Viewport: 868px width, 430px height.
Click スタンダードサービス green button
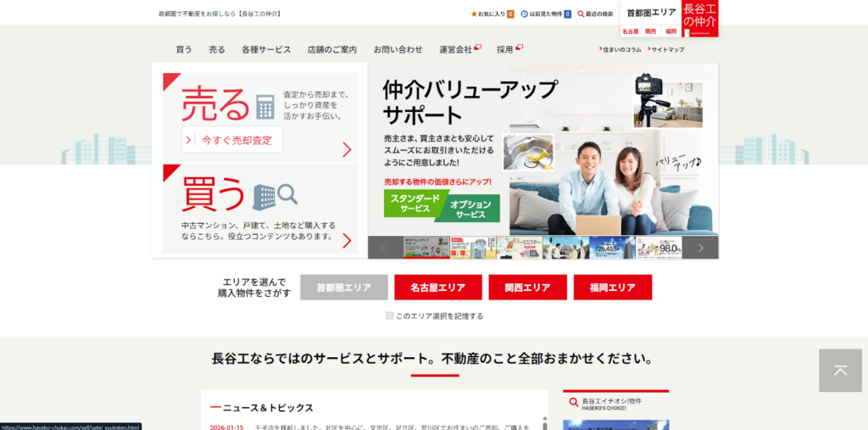[x=414, y=204]
